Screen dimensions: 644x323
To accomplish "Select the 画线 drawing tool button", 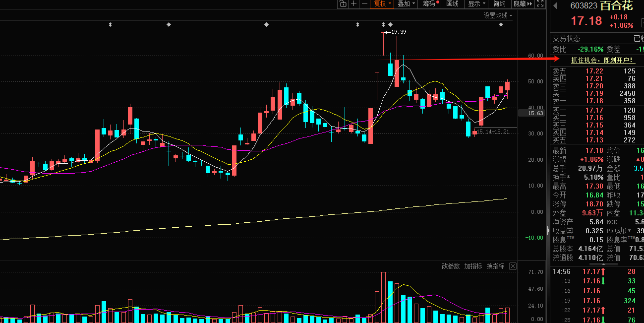I will [x=452, y=4].
